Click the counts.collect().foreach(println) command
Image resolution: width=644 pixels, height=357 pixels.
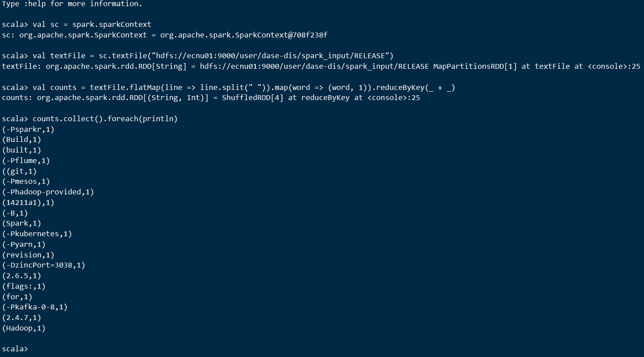coord(105,119)
